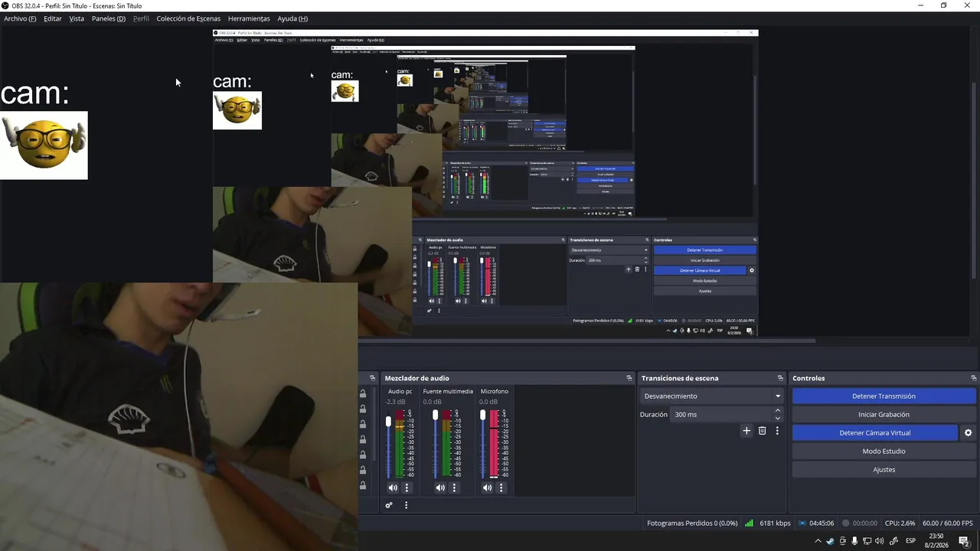Screen dimensions: 980x551
Task: Open Steam tray icon
Action: point(830,541)
